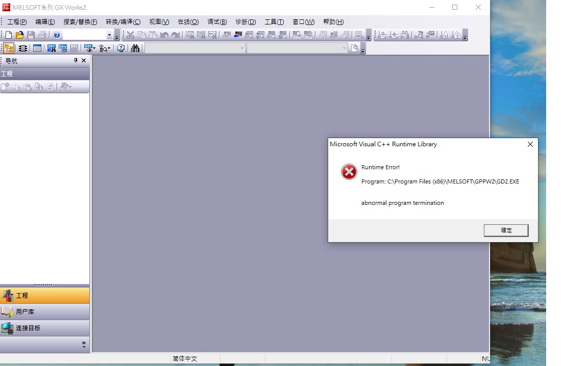Click the blue help question mark icon
Image resolution: width=588 pixels, height=366 pixels.
click(57, 35)
